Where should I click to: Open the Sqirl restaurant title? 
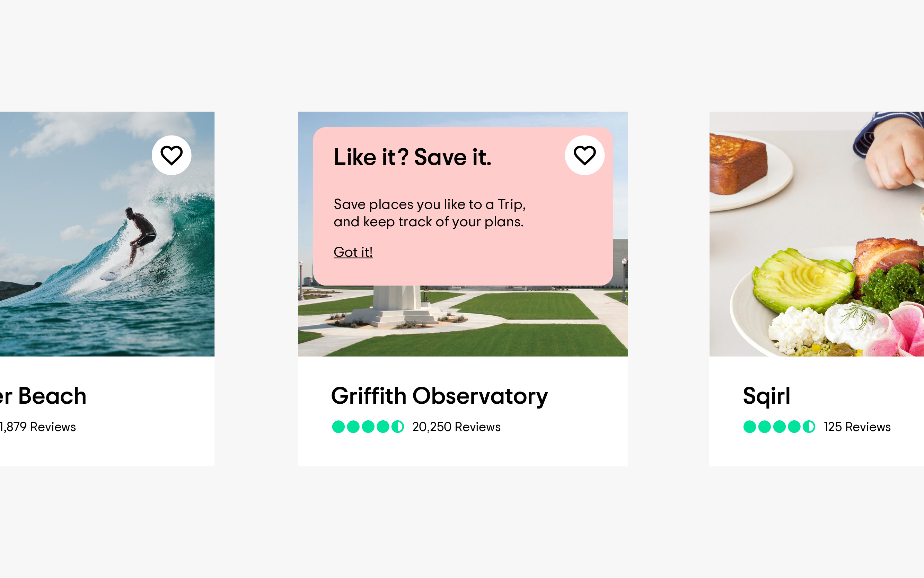click(766, 396)
